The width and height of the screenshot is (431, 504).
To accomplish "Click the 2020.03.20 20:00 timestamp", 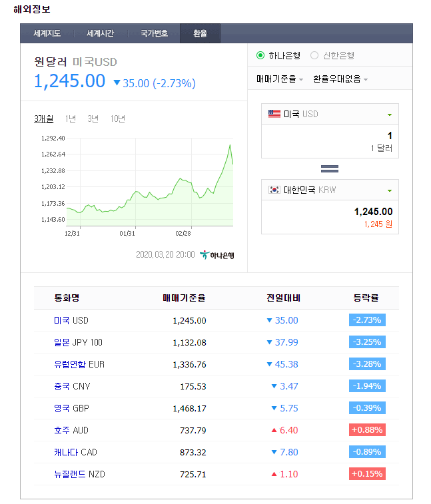I will [x=165, y=255].
